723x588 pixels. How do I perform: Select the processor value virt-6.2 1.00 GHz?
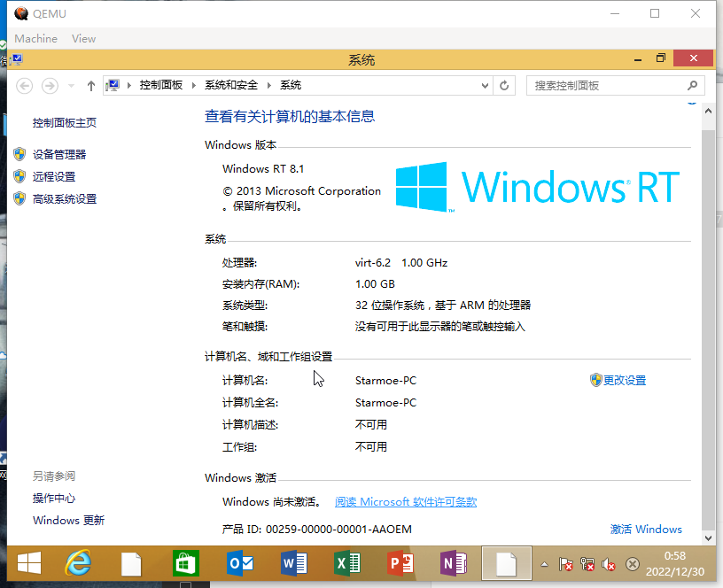401,263
